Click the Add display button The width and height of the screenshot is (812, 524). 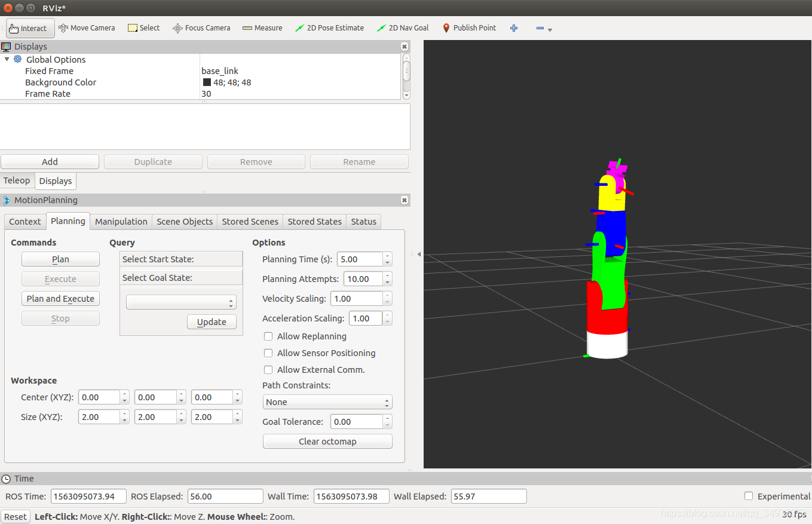point(50,162)
